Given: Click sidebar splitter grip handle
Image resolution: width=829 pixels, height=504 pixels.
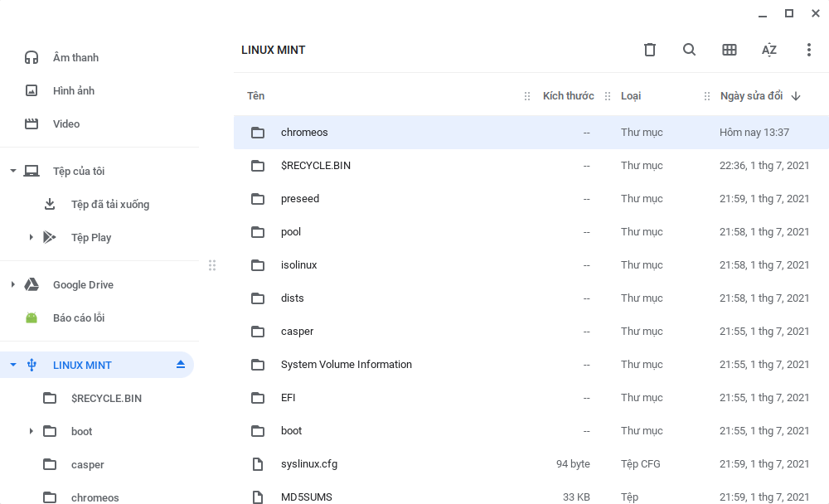Looking at the screenshot, I should pyautogui.click(x=212, y=265).
